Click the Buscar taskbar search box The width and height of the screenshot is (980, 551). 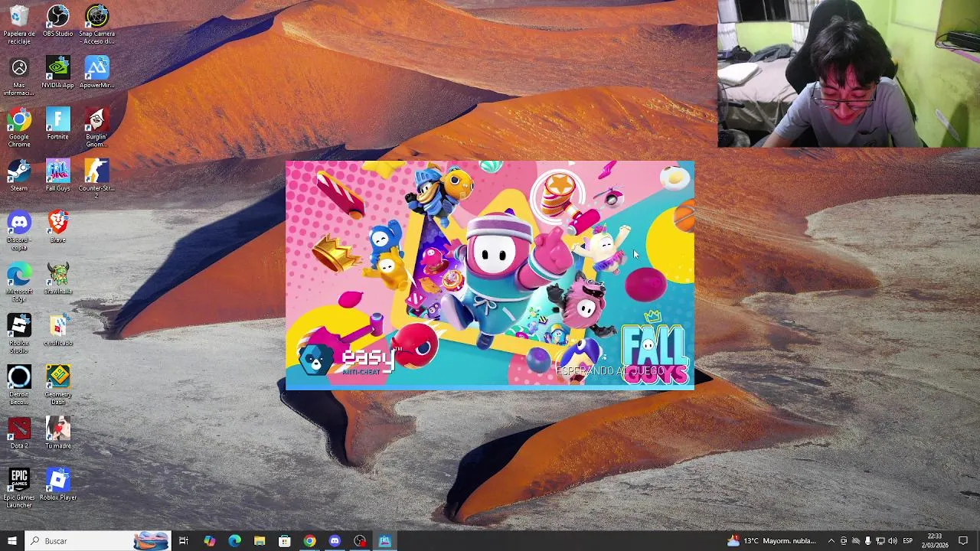pos(97,541)
